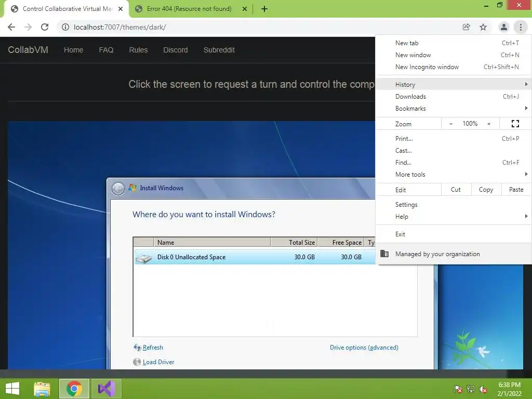Viewport: 532px width, 399px height.
Task: Click the Name column header
Action: point(212,242)
